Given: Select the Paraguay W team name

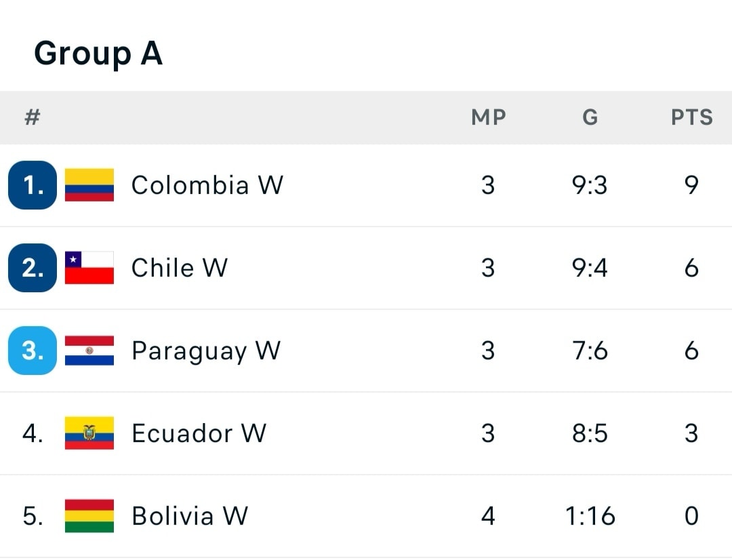Looking at the screenshot, I should 205,351.
